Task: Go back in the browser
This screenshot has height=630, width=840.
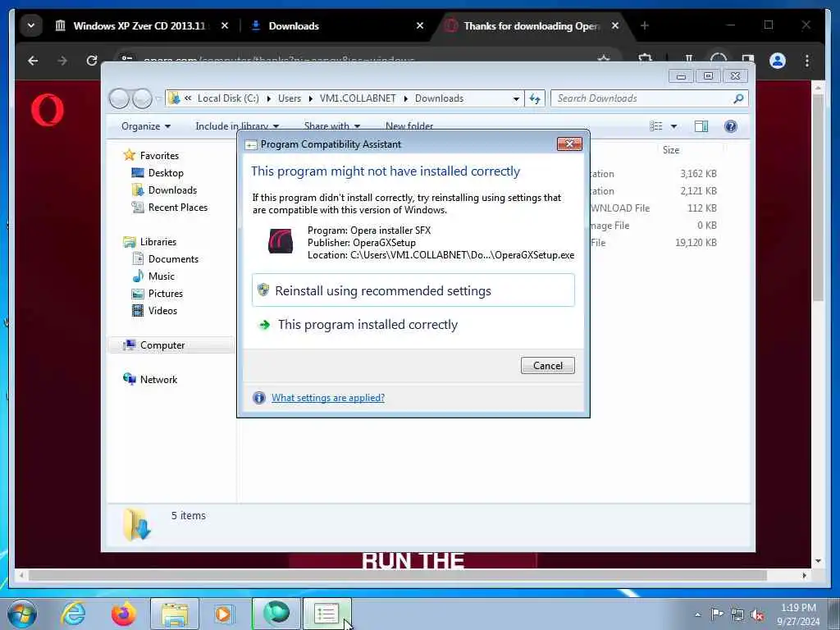Action: [33, 61]
